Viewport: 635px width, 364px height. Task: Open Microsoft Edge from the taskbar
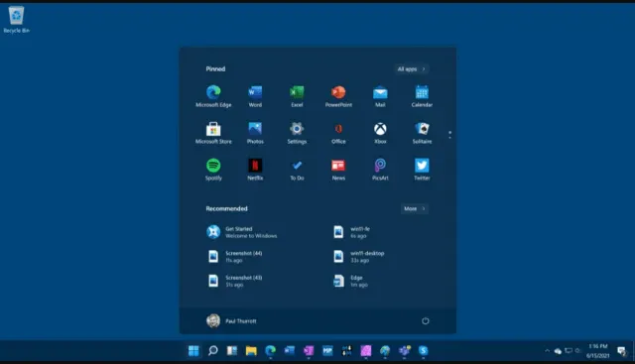(270, 351)
